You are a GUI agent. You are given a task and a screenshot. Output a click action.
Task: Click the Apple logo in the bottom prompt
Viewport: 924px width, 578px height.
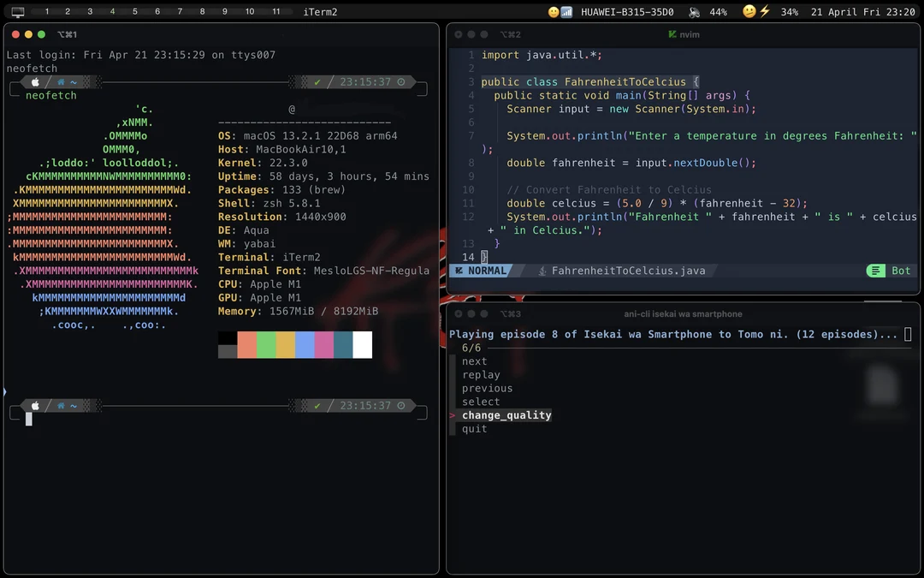[x=35, y=406]
